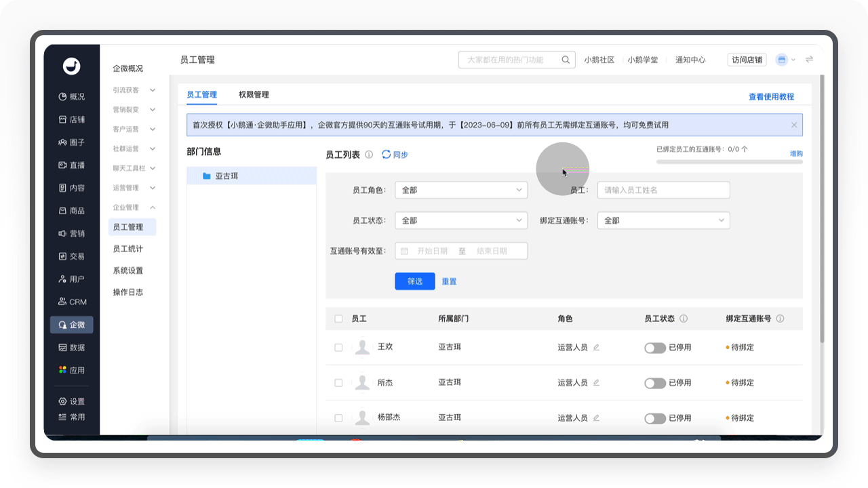The image size is (868, 488).
Task: Open 常用 in the dark sidebar
Action: pyautogui.click(x=71, y=418)
